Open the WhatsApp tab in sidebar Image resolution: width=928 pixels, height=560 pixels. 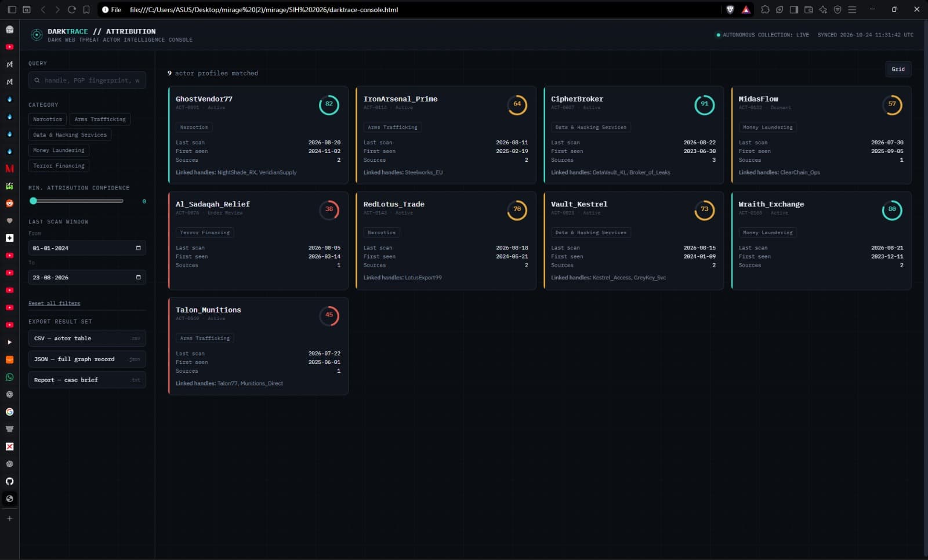[9, 377]
